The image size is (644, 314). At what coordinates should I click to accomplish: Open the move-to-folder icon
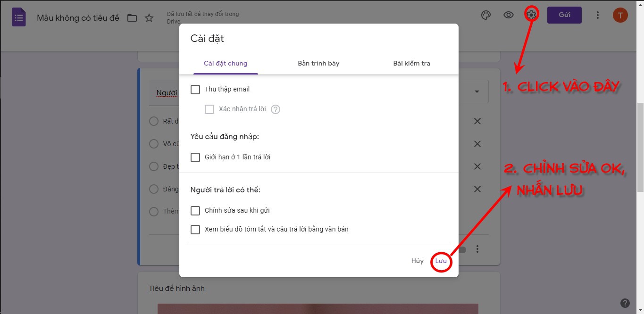tap(133, 17)
